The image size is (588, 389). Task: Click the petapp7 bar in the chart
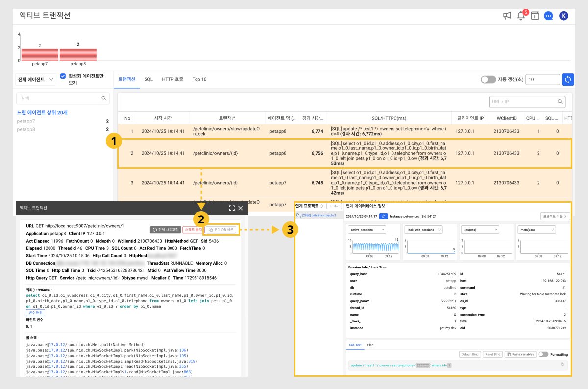[40, 54]
